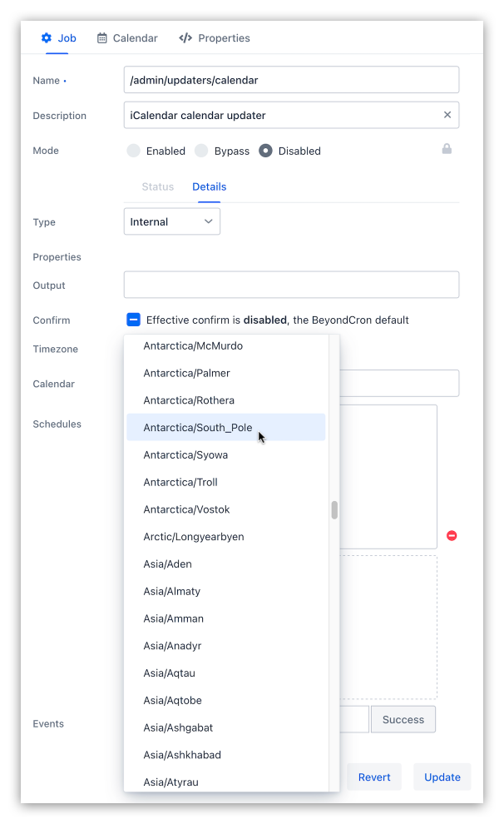Open the Type dropdown showing Internal
The height and width of the screenshot is (824, 504).
172,221
